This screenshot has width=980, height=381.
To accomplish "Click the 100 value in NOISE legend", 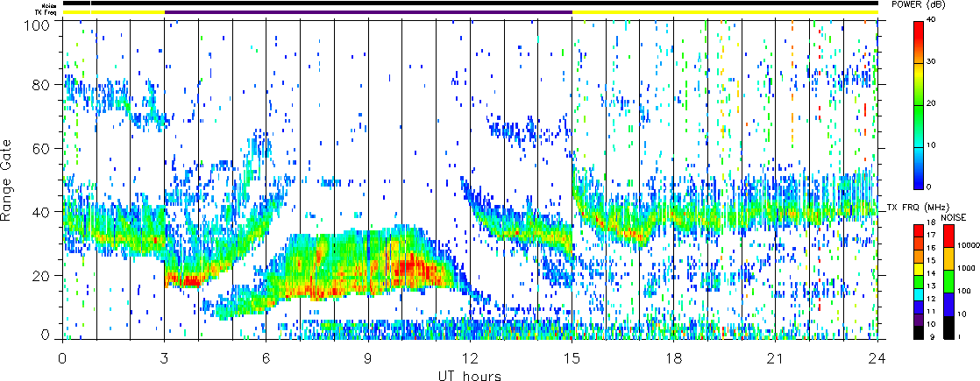I will [962, 291].
